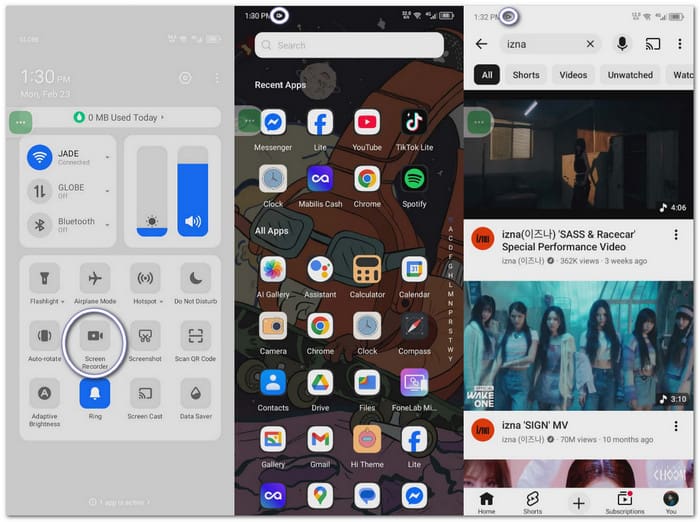Open Calendar app
The image size is (700, 522).
click(x=414, y=269)
